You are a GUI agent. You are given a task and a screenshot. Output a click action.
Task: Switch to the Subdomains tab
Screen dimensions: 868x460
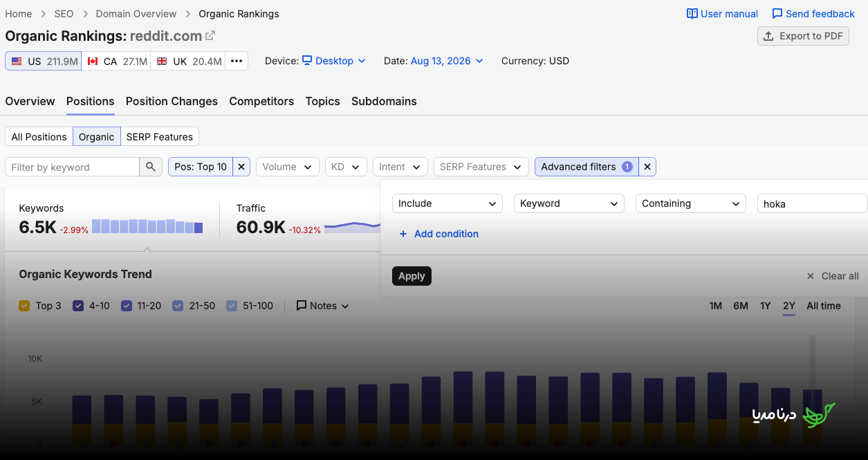tap(384, 101)
